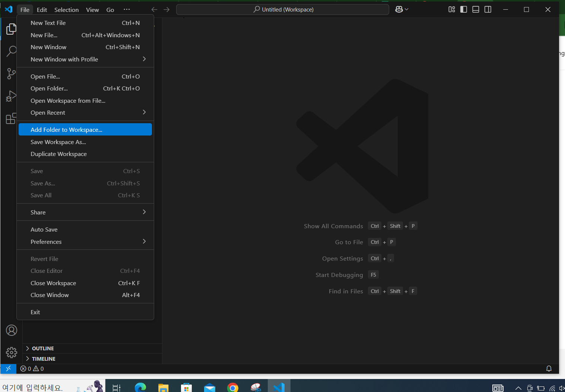Open Microsoft Store from taskbar

[186, 388]
